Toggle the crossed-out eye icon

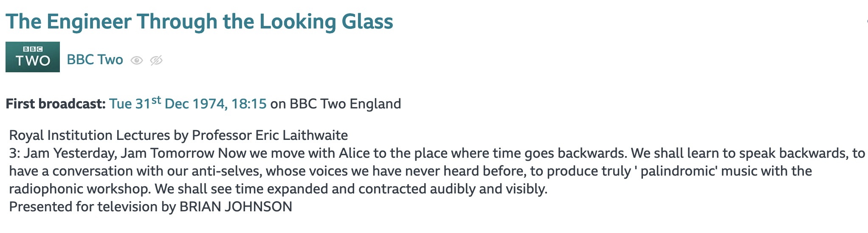[156, 60]
